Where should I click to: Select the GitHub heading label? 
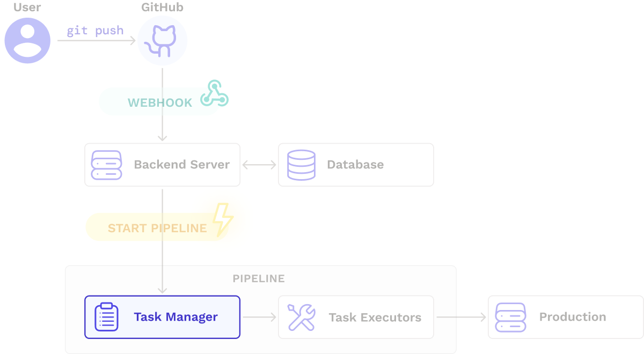(x=162, y=8)
